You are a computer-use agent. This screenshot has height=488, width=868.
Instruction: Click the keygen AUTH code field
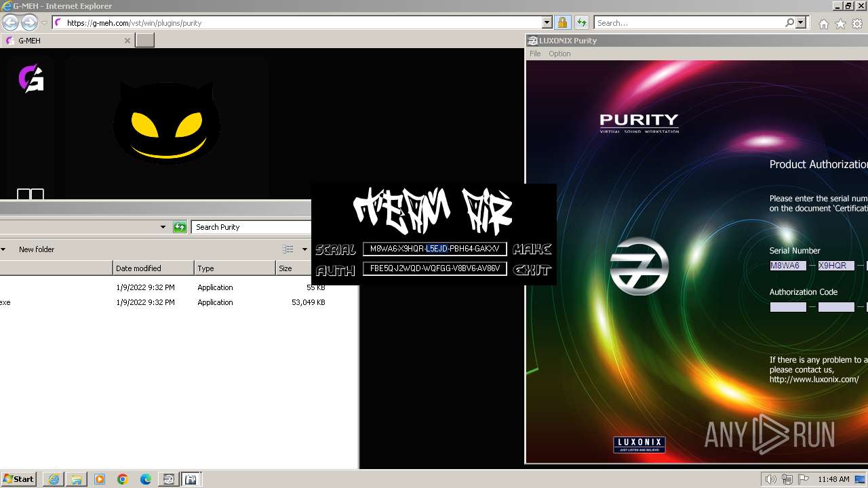pyautogui.click(x=435, y=268)
